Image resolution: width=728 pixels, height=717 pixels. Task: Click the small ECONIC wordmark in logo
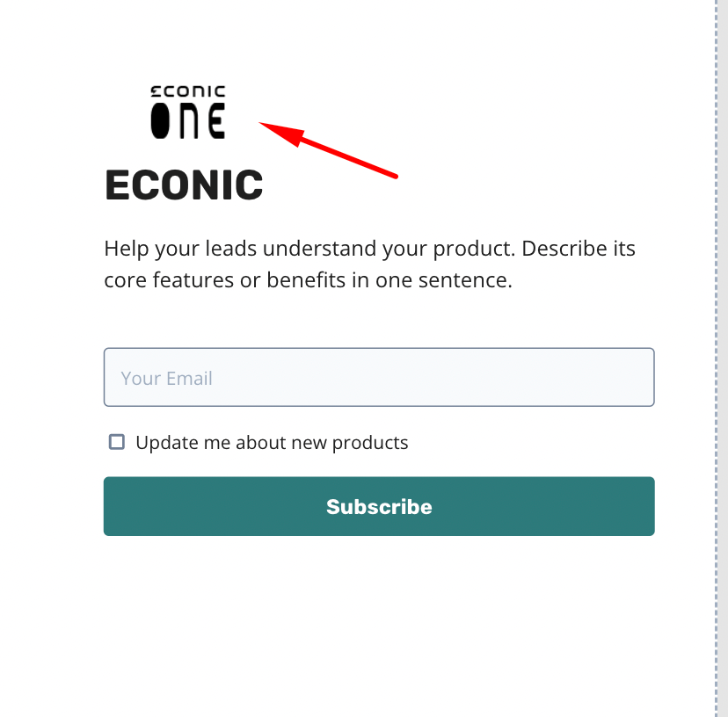(x=188, y=91)
